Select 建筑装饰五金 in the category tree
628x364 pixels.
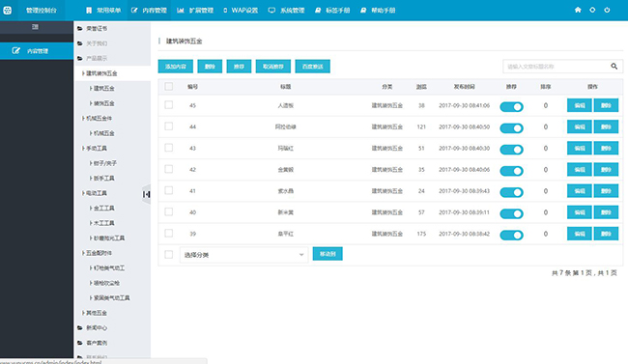click(100, 73)
